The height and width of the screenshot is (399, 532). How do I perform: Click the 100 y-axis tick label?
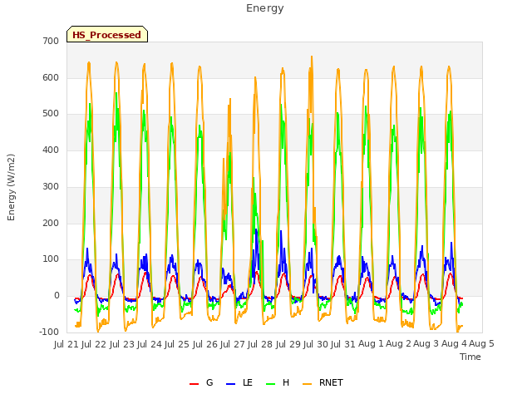click(x=51, y=259)
